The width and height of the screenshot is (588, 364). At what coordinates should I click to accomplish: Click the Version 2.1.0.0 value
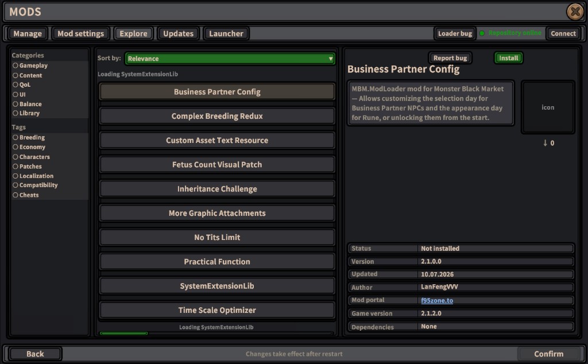pos(431,261)
